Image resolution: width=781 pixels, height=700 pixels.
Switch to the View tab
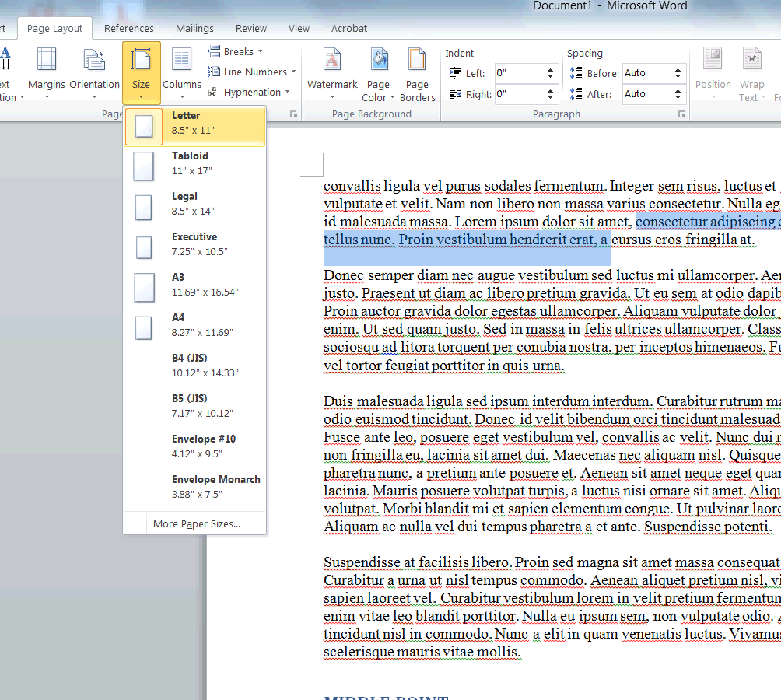pos(299,28)
